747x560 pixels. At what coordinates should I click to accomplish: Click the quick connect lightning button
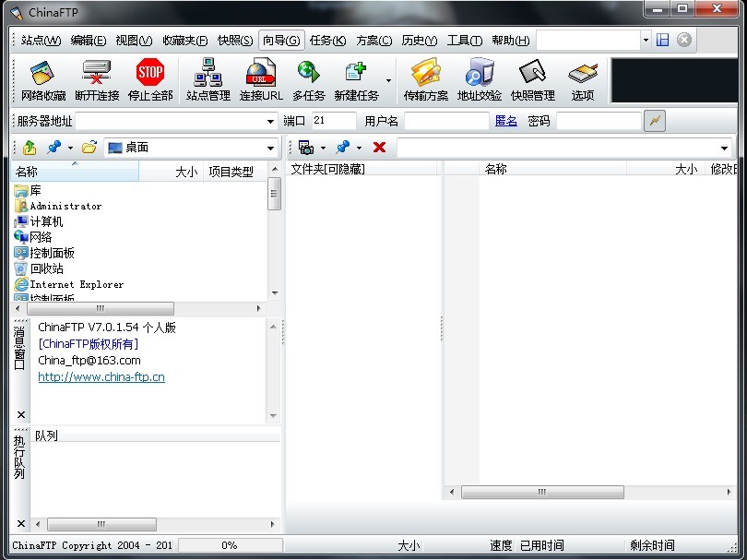(x=655, y=121)
